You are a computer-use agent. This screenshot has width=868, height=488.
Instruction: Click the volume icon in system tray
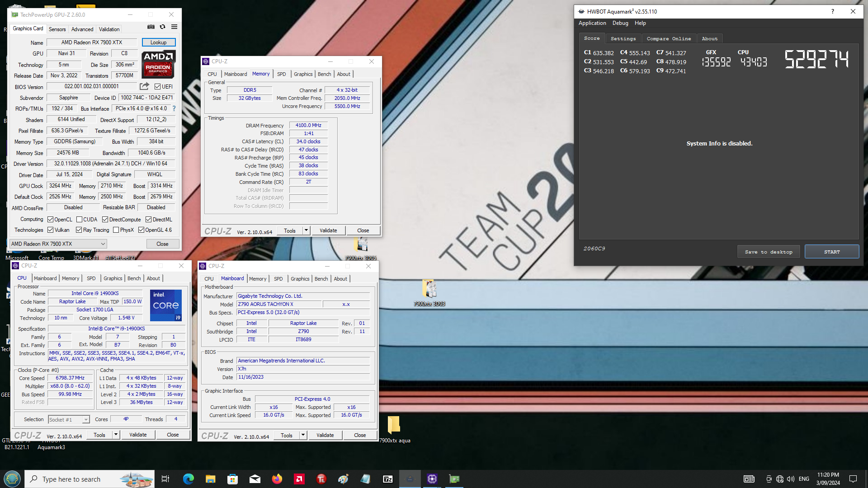point(790,479)
